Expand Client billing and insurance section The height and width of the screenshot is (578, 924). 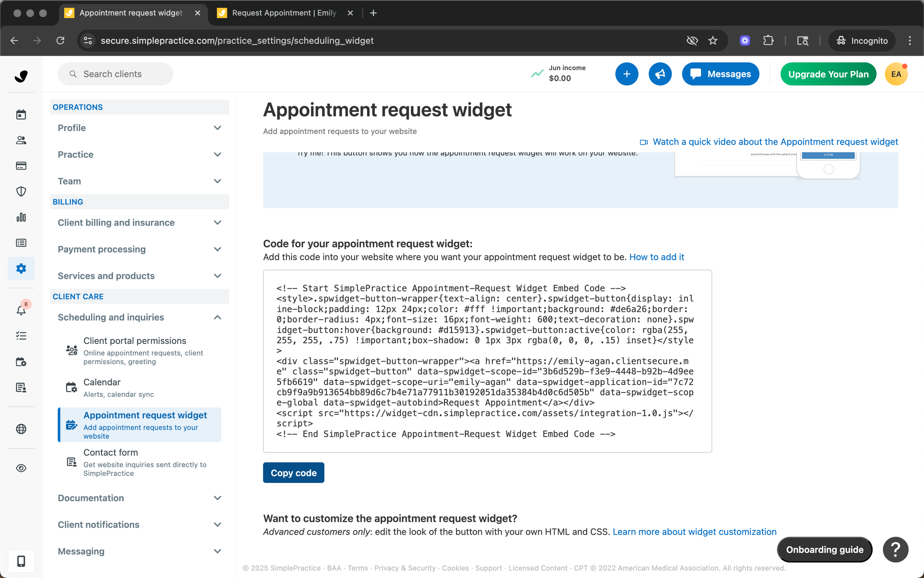click(x=139, y=223)
